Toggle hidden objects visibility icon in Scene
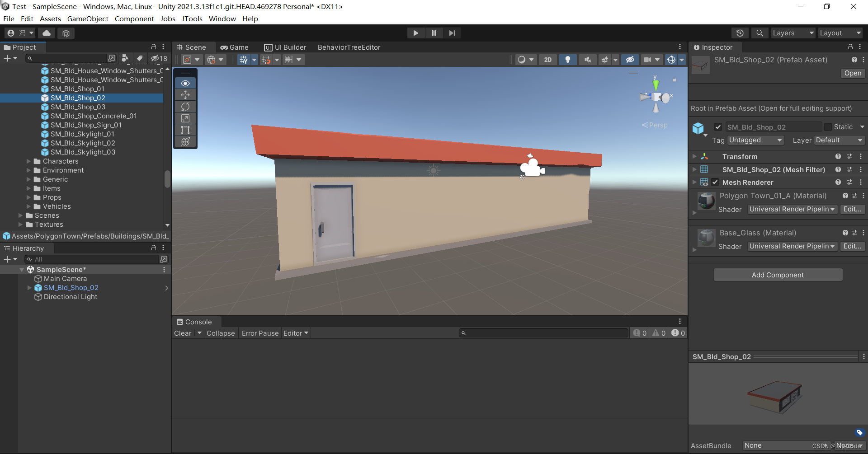The height and width of the screenshot is (454, 868). tap(630, 60)
